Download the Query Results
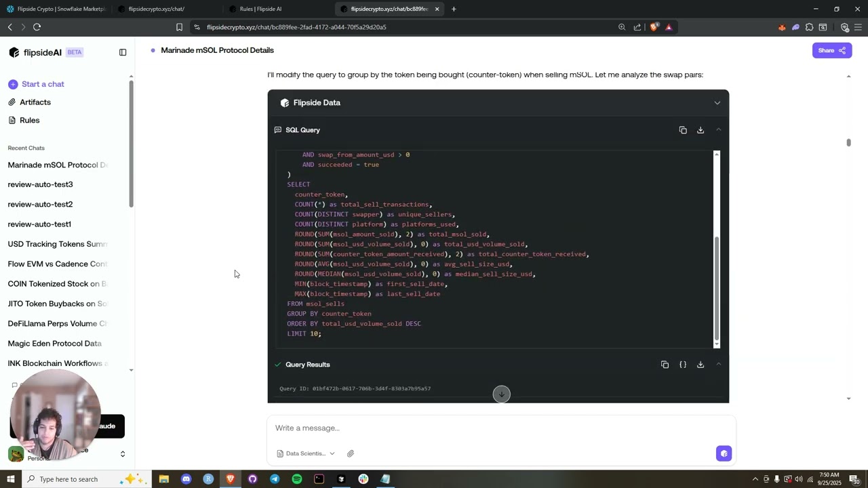 click(x=701, y=365)
